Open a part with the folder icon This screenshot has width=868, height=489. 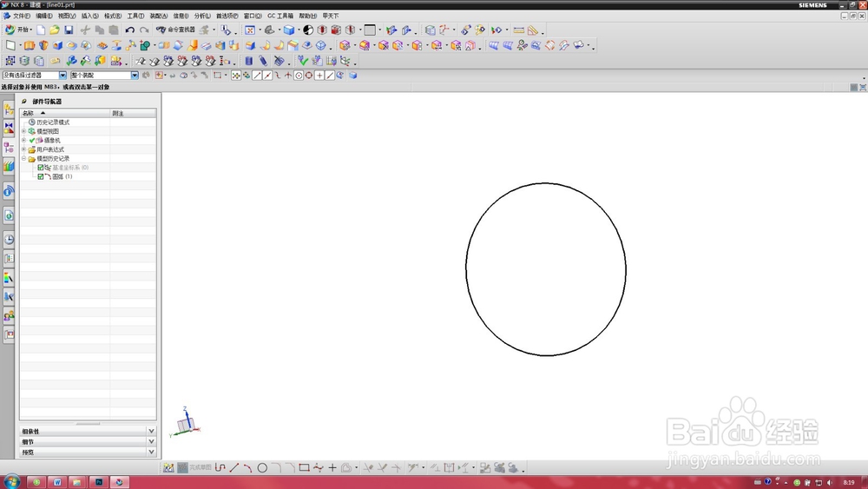[x=54, y=30]
